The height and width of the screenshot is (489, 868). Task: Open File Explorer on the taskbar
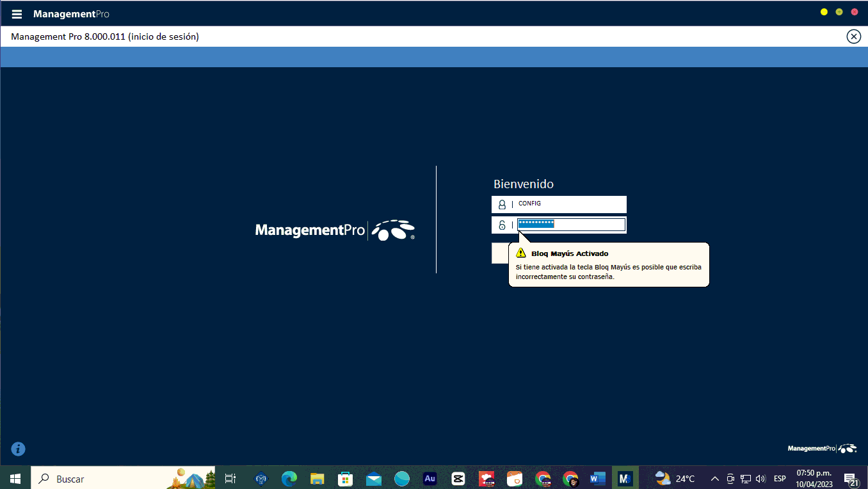pyautogui.click(x=317, y=478)
